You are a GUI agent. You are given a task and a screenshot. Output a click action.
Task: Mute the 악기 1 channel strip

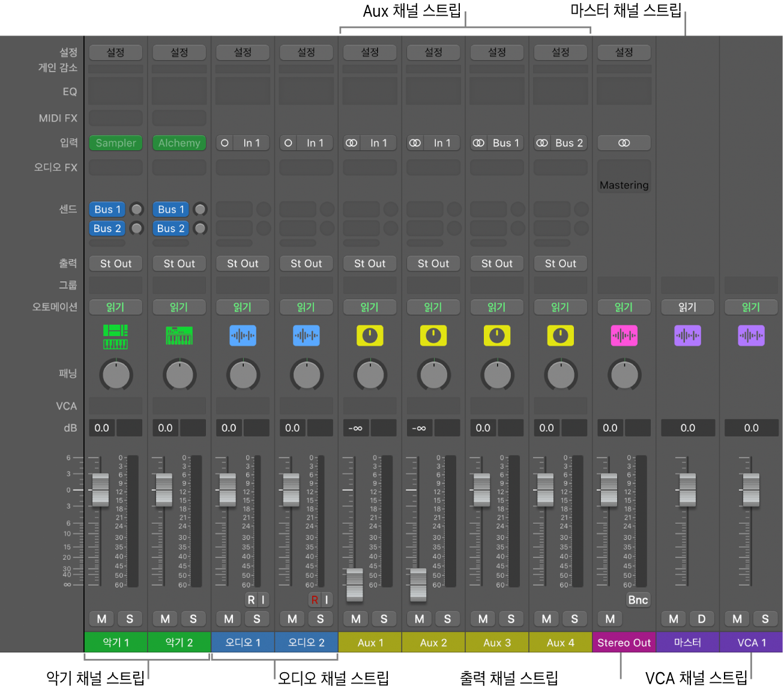point(101,619)
